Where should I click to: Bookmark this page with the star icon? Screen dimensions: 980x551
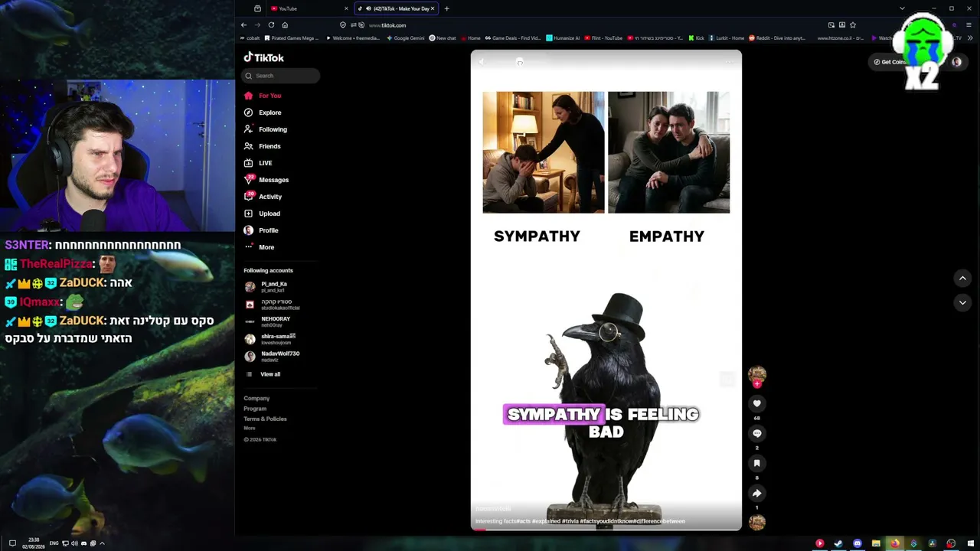853,24
